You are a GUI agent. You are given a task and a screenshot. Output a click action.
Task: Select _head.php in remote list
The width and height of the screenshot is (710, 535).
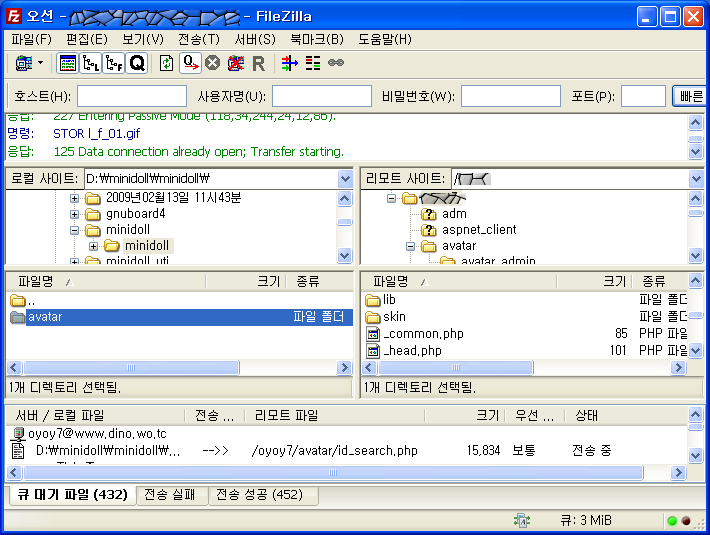tap(525, 350)
